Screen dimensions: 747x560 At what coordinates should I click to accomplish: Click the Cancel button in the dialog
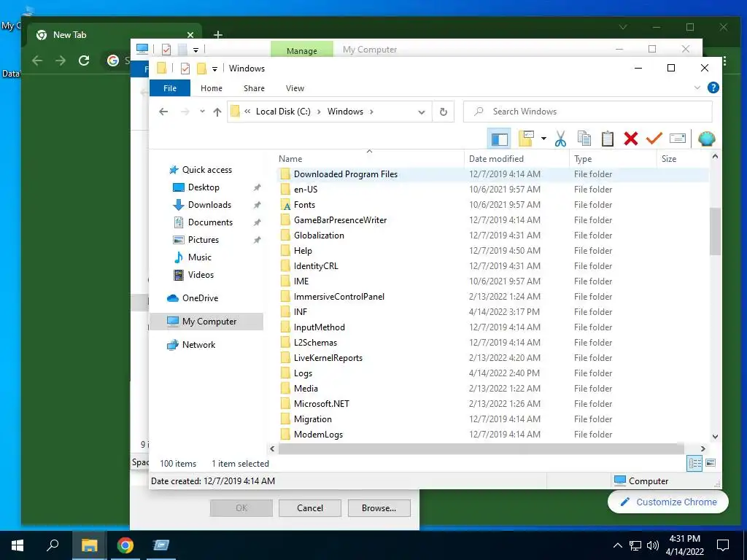pyautogui.click(x=309, y=508)
